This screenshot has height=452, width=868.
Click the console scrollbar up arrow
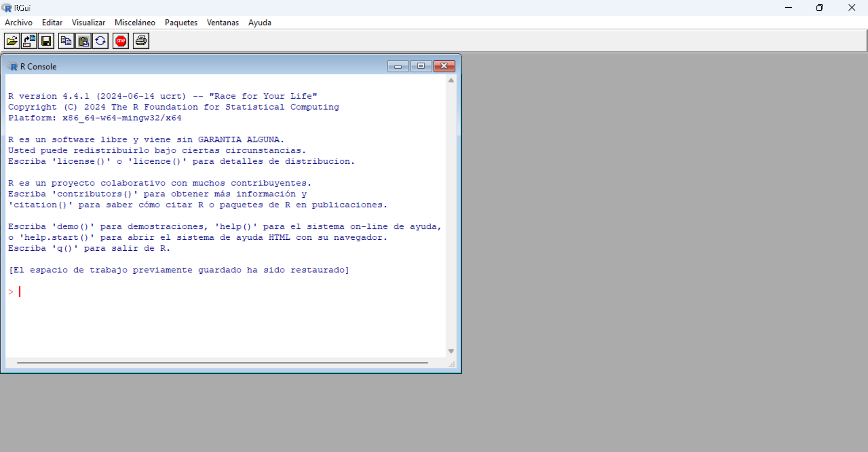tap(451, 81)
